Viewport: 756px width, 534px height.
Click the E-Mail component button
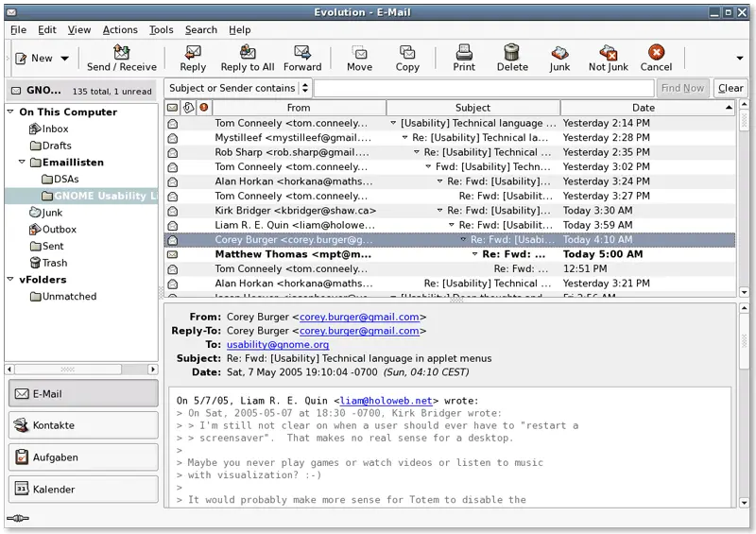83,393
